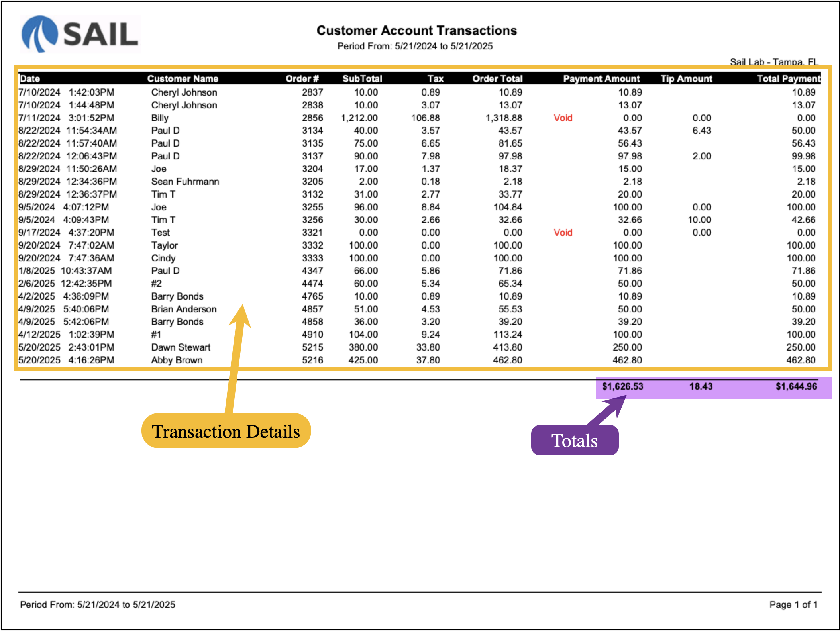Click the Date column header
840x631 pixels.
30,79
